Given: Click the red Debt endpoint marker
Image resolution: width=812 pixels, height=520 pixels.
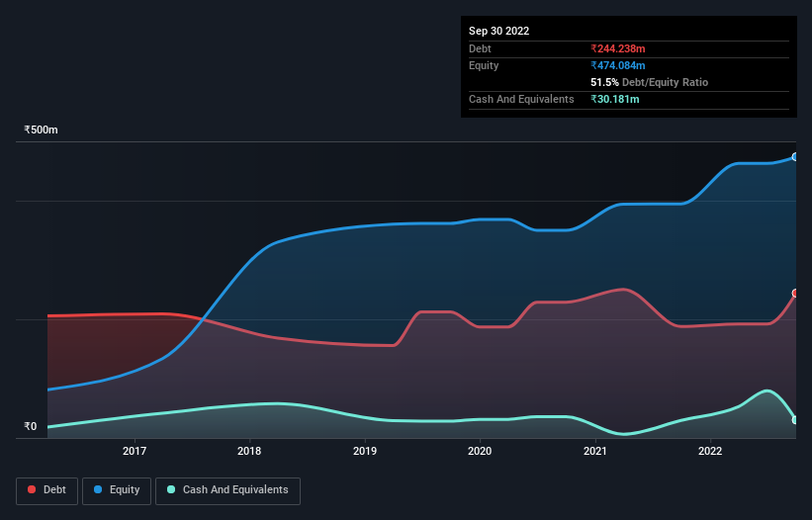Looking at the screenshot, I should pyautogui.click(x=795, y=294).
